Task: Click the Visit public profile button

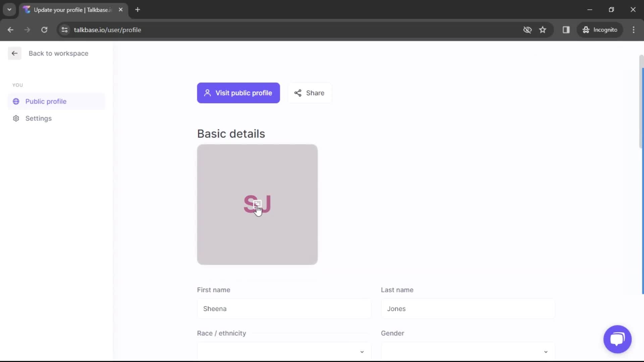Action: tap(238, 93)
